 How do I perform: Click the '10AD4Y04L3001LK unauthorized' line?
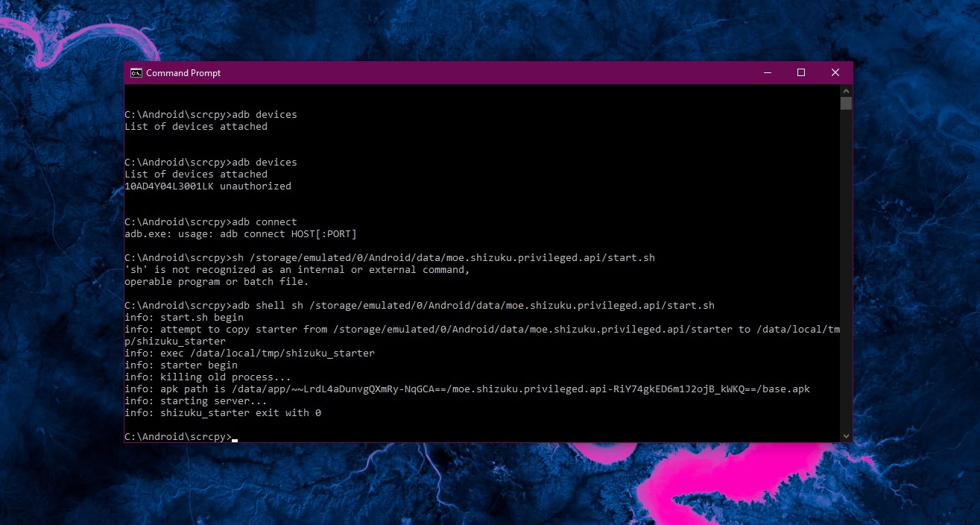pos(208,186)
